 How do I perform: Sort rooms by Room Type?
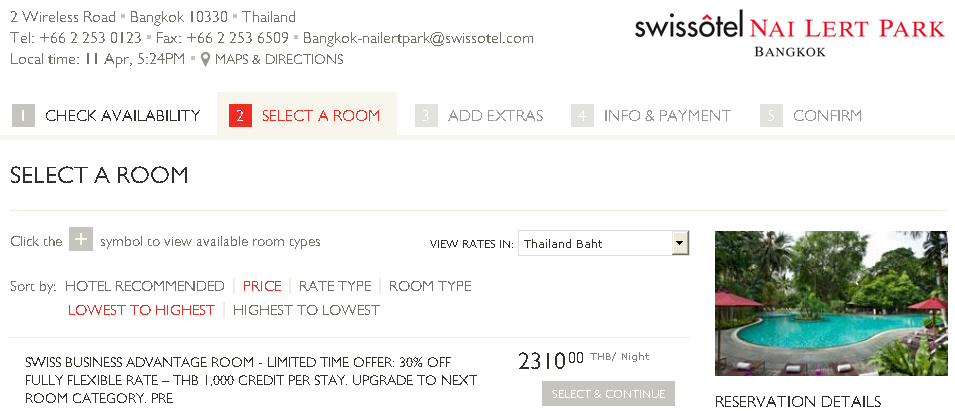[430, 286]
